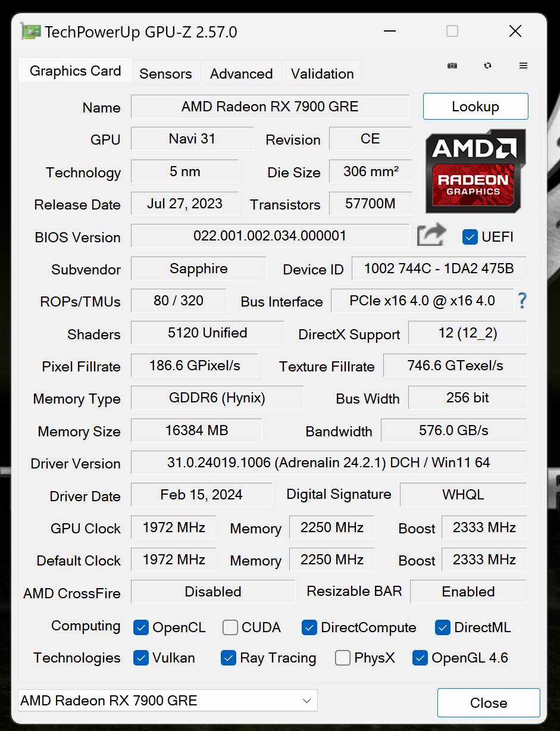Toggle the Ray Tracing checkbox
560x731 pixels.
click(x=229, y=657)
